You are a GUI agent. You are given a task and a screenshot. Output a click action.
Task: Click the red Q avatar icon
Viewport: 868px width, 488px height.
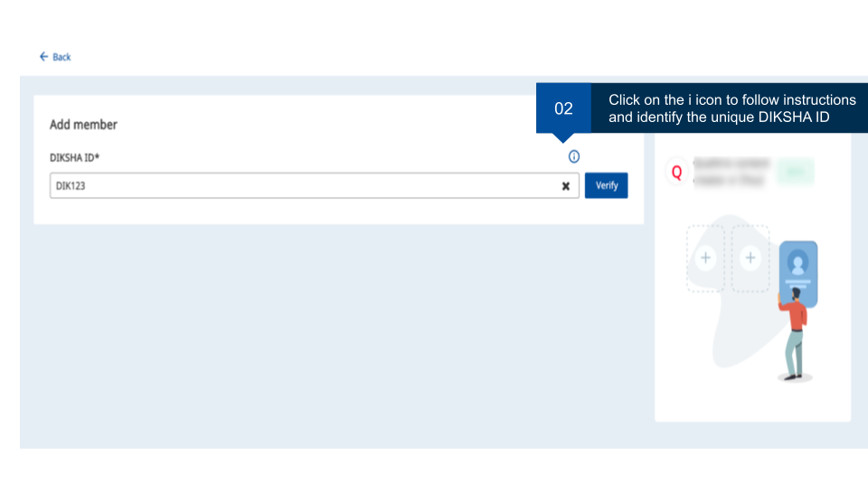(676, 172)
